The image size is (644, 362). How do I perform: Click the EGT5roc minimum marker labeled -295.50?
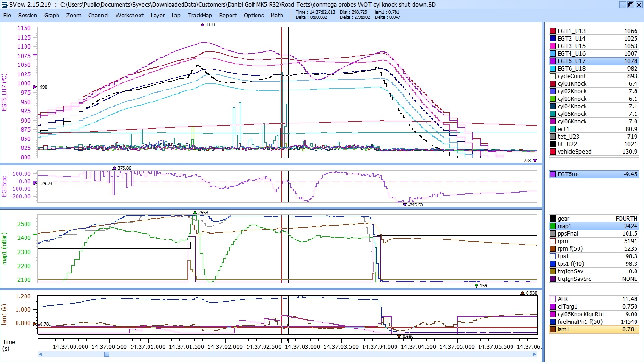(x=405, y=205)
